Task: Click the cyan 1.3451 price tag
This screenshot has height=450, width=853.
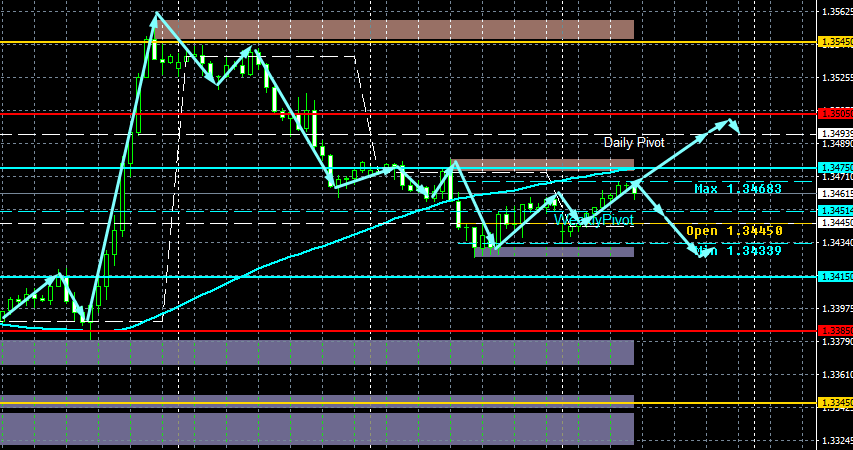Action: point(835,211)
